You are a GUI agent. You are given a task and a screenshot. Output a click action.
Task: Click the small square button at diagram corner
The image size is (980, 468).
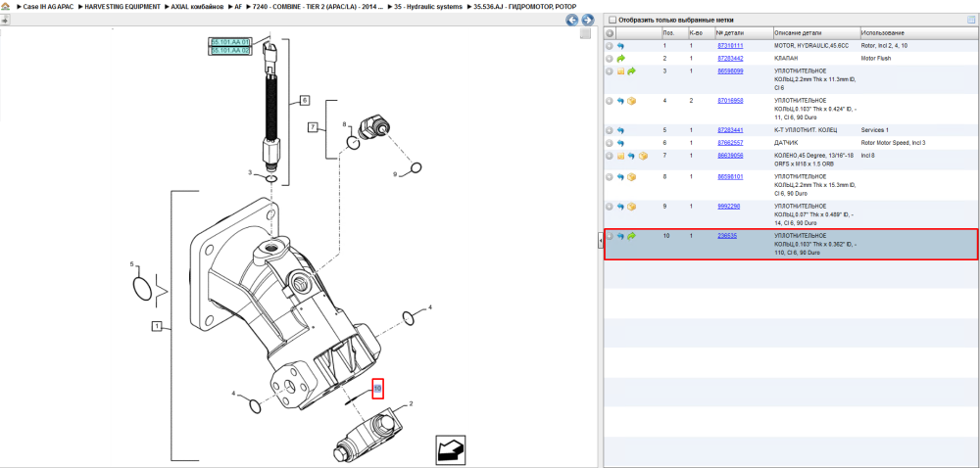click(x=585, y=33)
